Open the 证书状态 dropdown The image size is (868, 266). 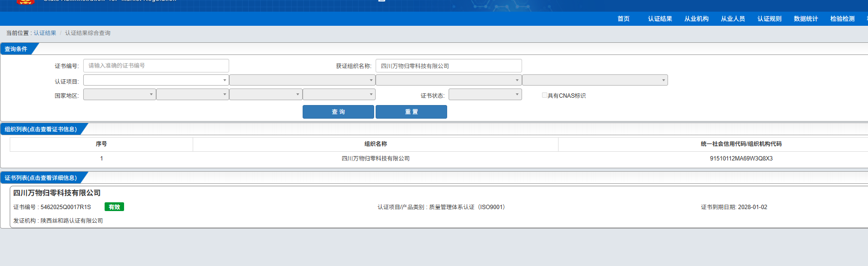485,94
